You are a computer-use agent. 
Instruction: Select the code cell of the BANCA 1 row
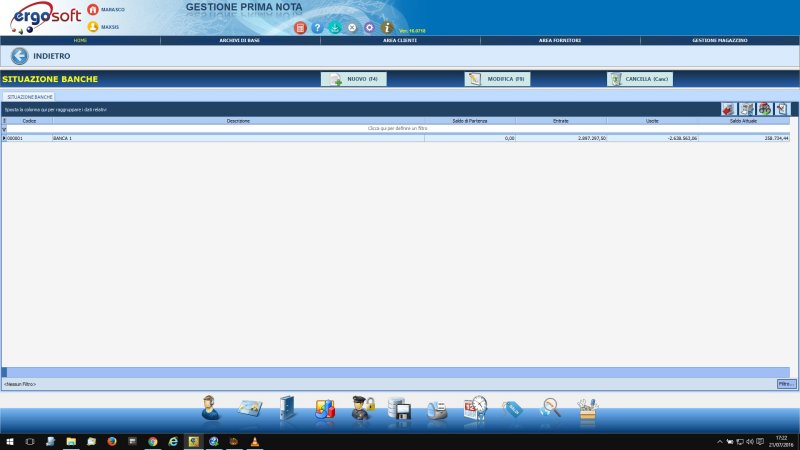coord(30,138)
